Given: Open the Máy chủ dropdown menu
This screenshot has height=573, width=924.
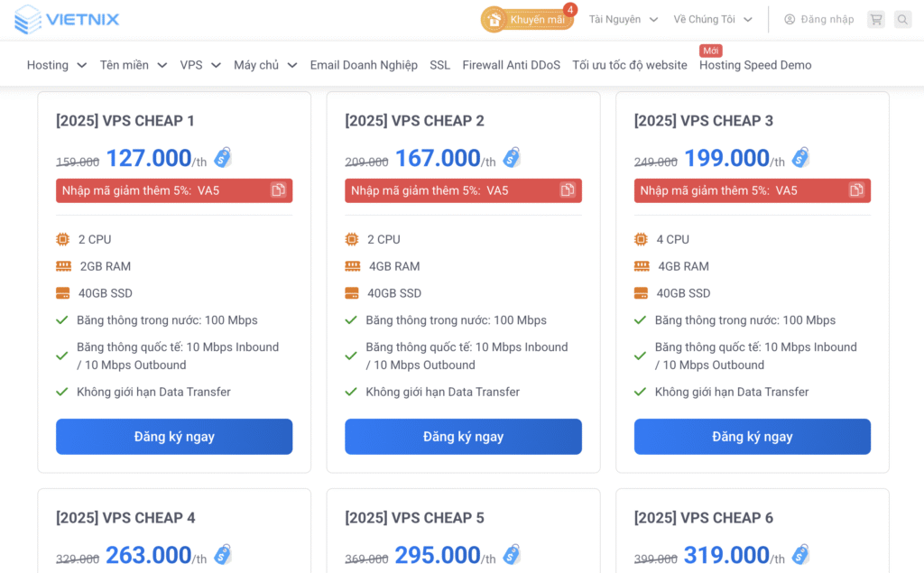Looking at the screenshot, I should [x=264, y=65].
